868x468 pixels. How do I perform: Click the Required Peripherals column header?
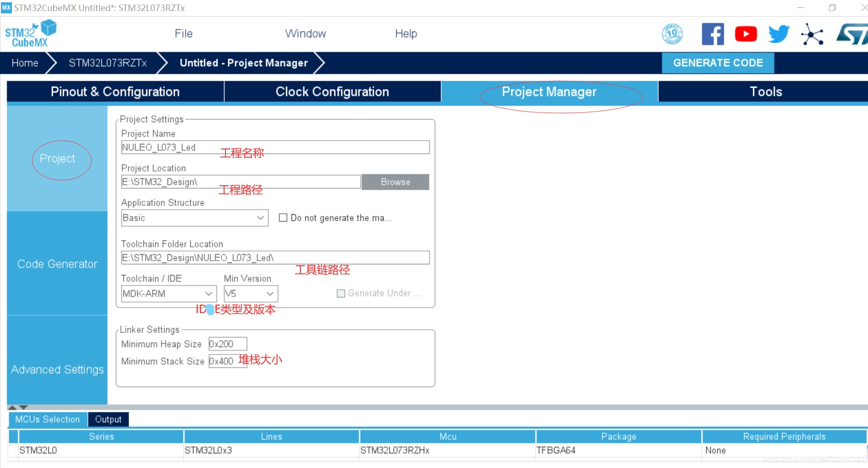click(784, 436)
